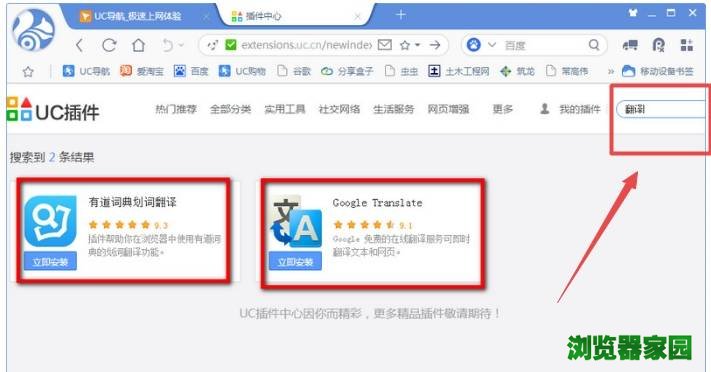This screenshot has height=372, width=711.
Task: Click the truck-shaped toolbar icon
Action: click(x=630, y=45)
